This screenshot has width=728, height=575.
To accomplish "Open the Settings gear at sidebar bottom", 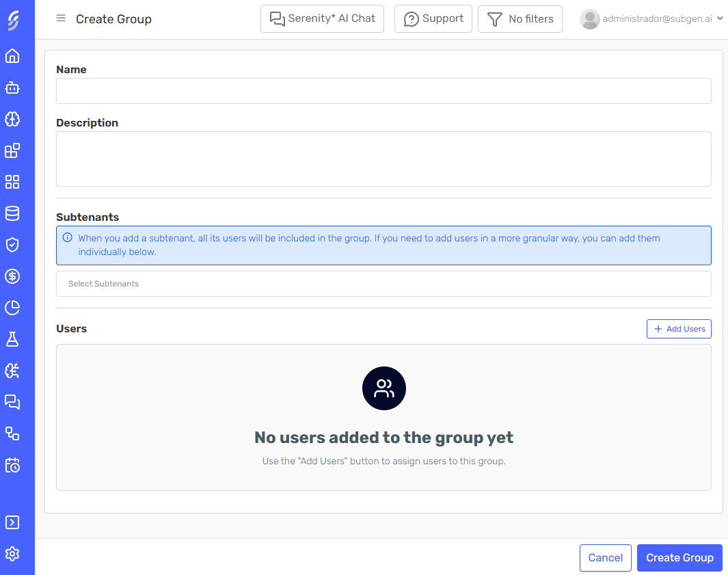I will click(12, 554).
